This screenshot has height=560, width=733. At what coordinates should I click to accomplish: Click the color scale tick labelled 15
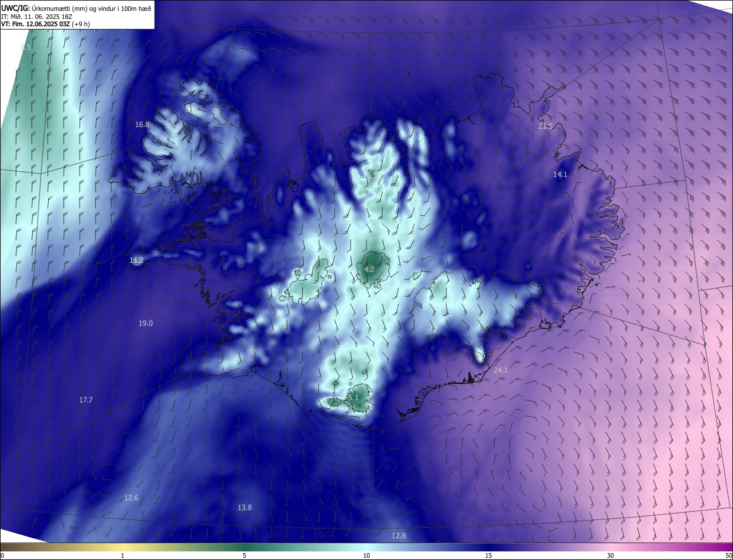tap(488, 555)
